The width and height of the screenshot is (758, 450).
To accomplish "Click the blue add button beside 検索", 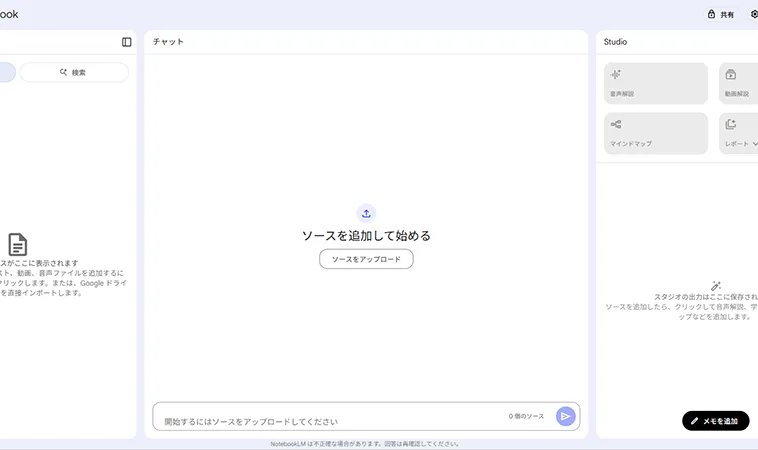I will 5,72.
